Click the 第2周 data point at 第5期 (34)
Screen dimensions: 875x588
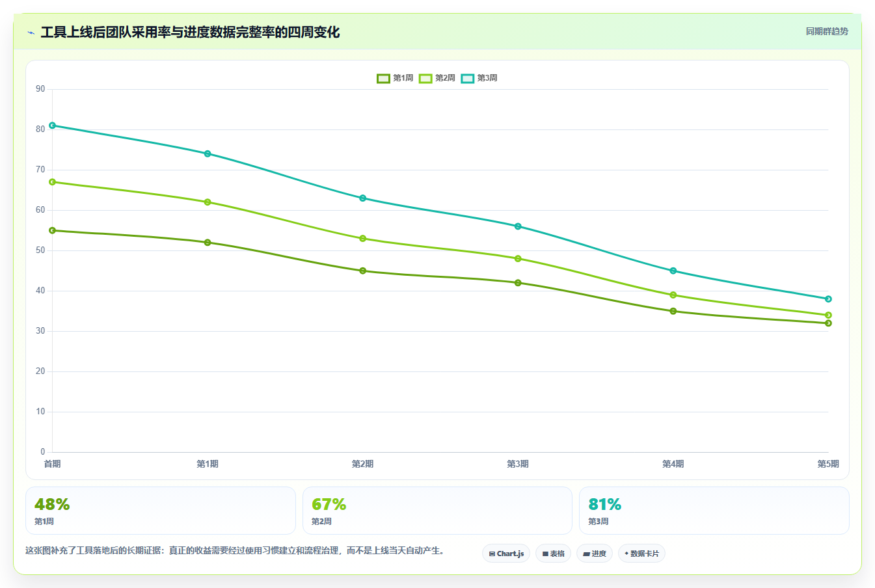point(828,315)
